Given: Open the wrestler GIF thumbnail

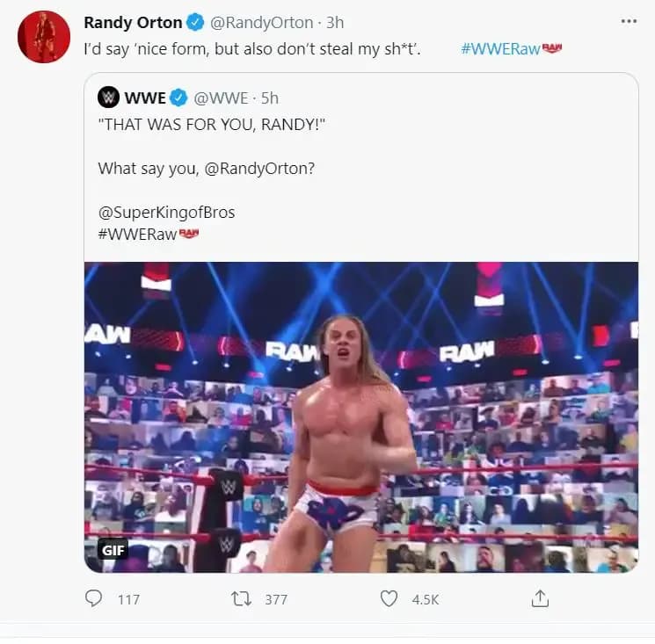Looking at the screenshot, I should tap(360, 417).
